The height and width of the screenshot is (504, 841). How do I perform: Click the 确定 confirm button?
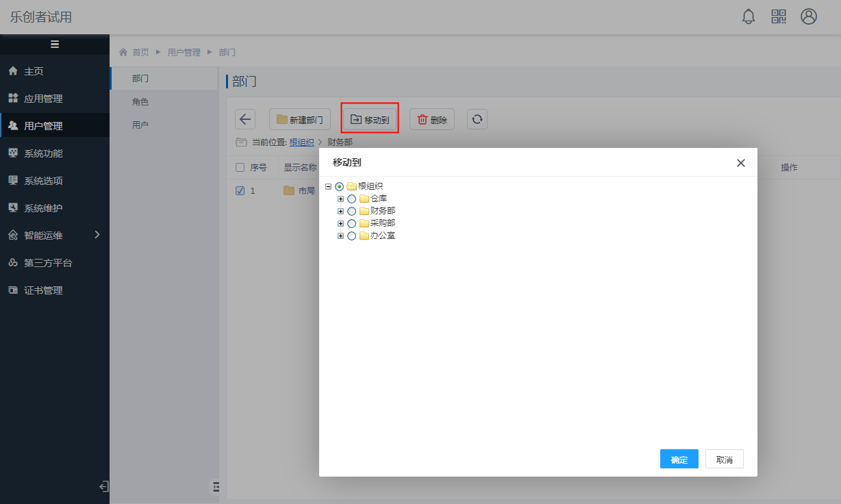click(679, 459)
